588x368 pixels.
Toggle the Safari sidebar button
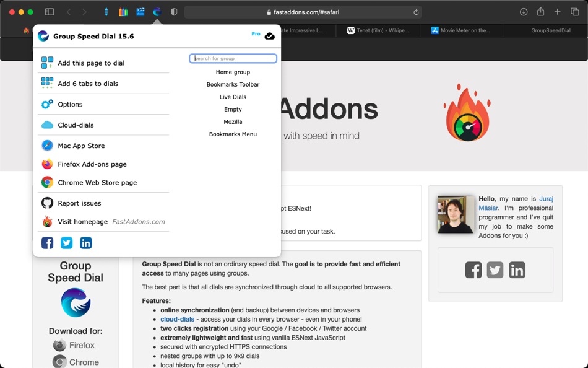(x=50, y=12)
